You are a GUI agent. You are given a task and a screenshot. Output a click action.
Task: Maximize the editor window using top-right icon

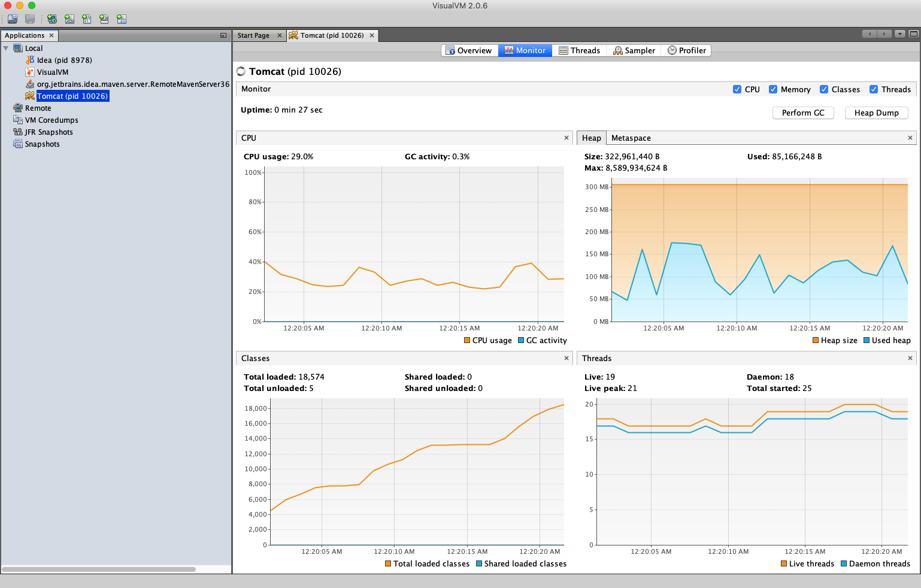[913, 34]
